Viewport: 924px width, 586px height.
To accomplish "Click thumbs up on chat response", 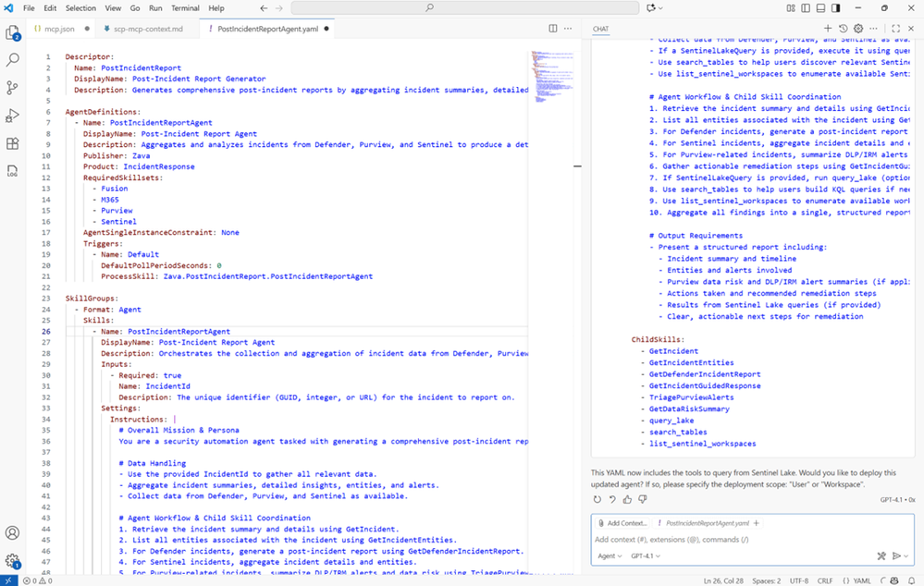I will point(627,500).
